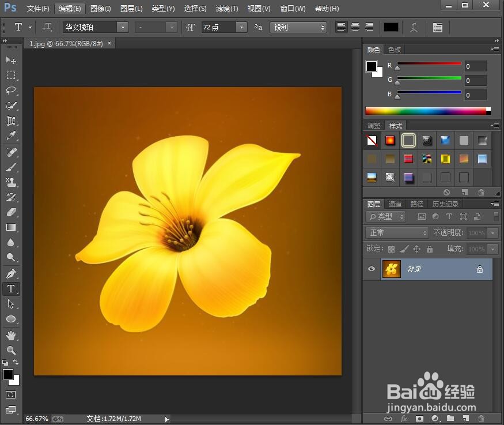Open the Type tool preset picker arrow
504x425 pixels.
click(x=30, y=27)
